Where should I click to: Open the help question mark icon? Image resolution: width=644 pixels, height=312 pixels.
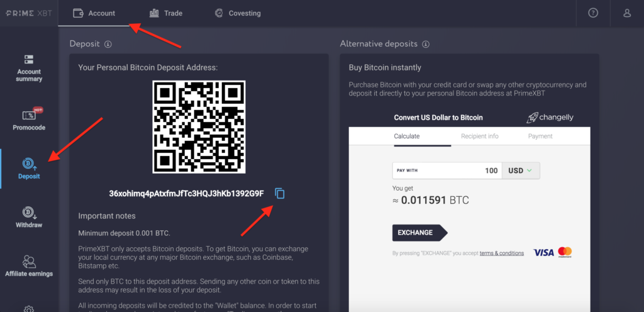click(x=593, y=13)
